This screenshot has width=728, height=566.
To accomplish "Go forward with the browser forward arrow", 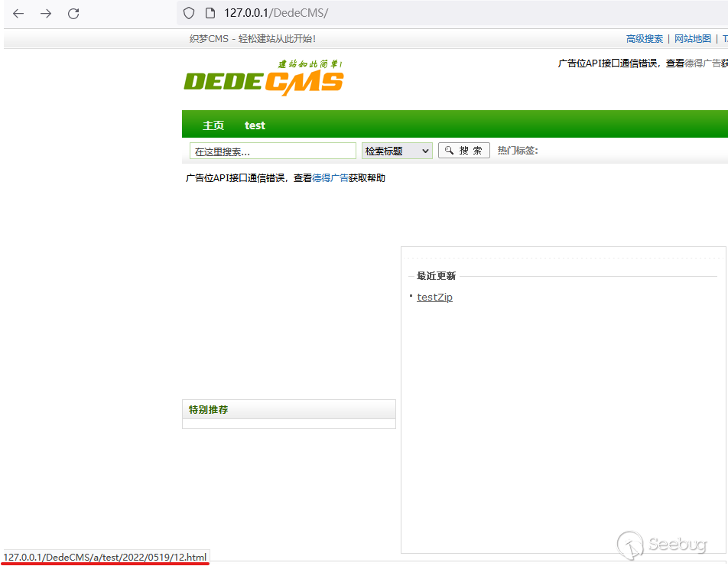I will click(46, 14).
